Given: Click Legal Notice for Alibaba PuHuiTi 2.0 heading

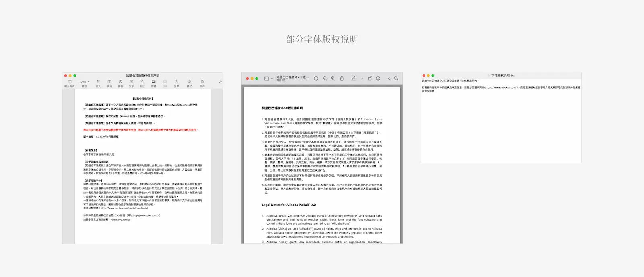Looking at the screenshot, I should click(289, 205).
